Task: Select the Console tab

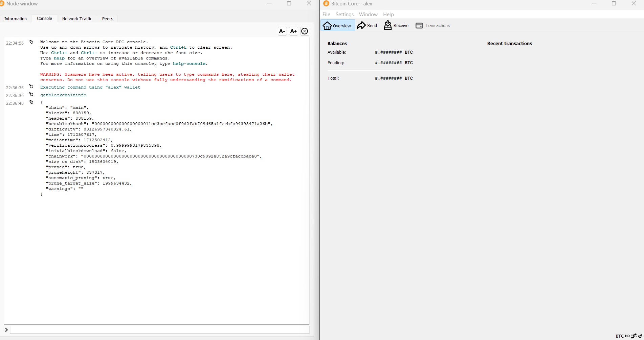Action: coord(44,19)
